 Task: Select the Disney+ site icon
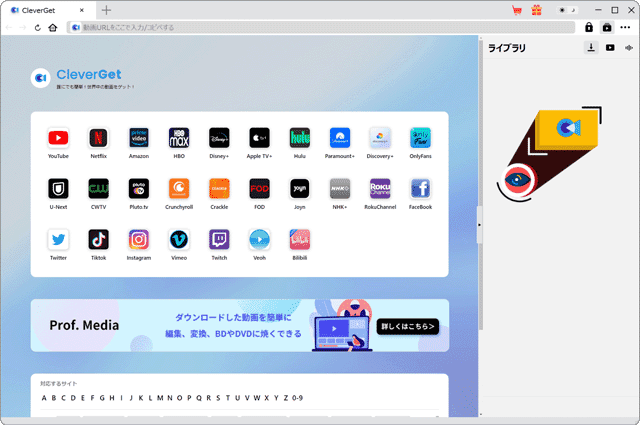(219, 138)
